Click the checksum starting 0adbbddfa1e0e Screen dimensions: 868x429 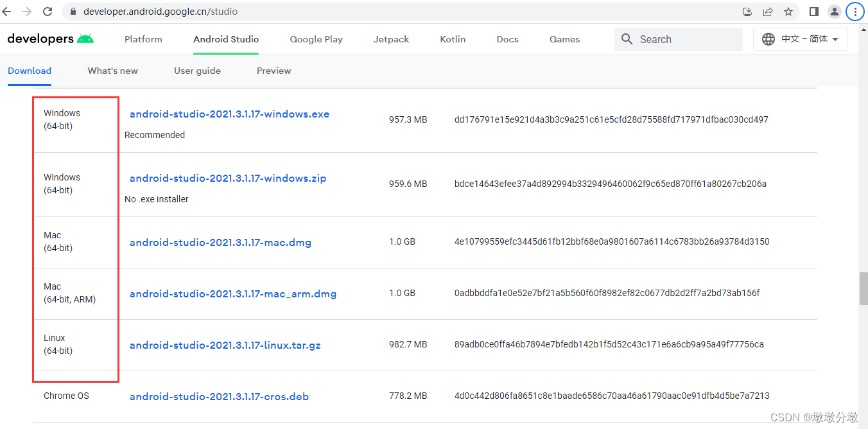pyautogui.click(x=607, y=293)
